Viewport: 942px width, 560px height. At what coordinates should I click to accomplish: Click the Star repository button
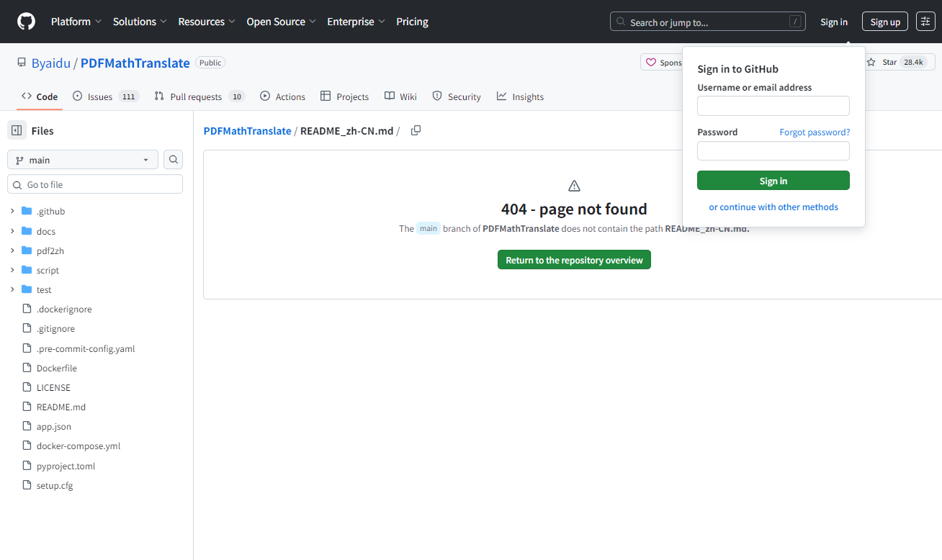883,63
